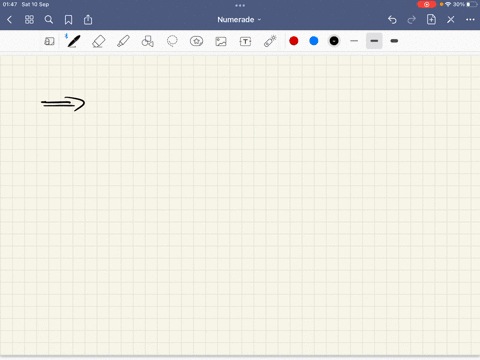Tap the hand-drawn arrow on canvas
480x360 pixels.
click(x=63, y=104)
